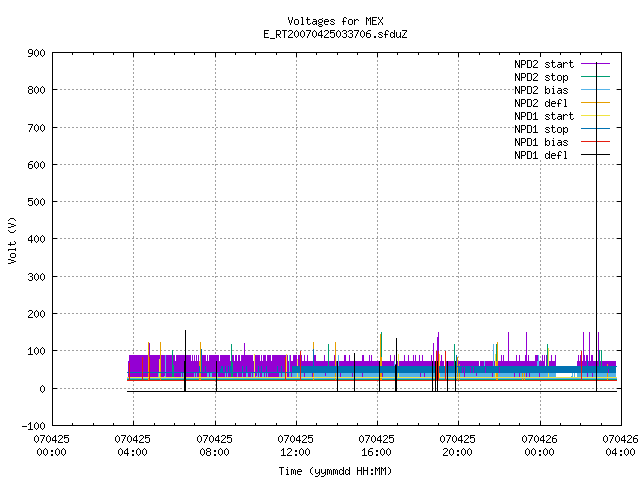Click the red NPD1 bias legend line
640x480 pixels.
tap(595, 142)
